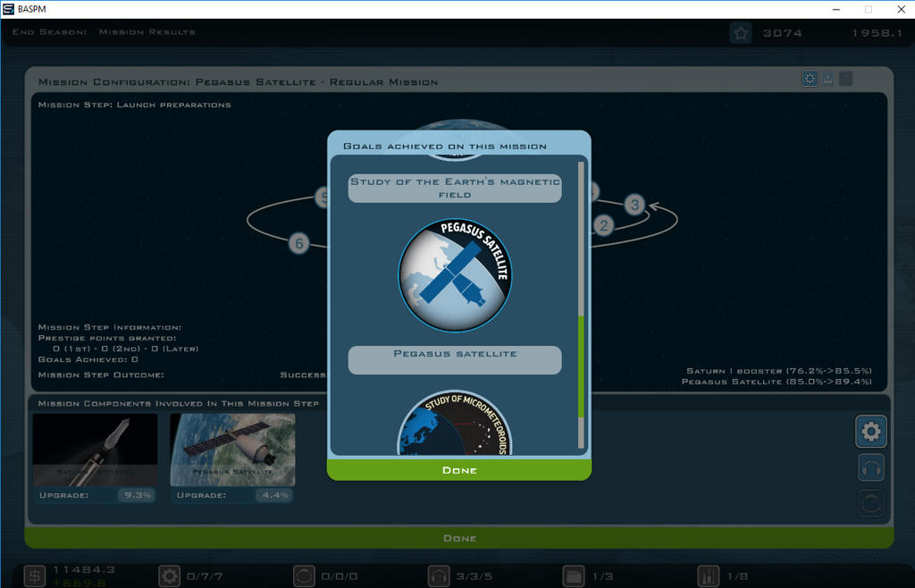
Task: Click the 4.4% upgrade value
Action: click(x=275, y=495)
